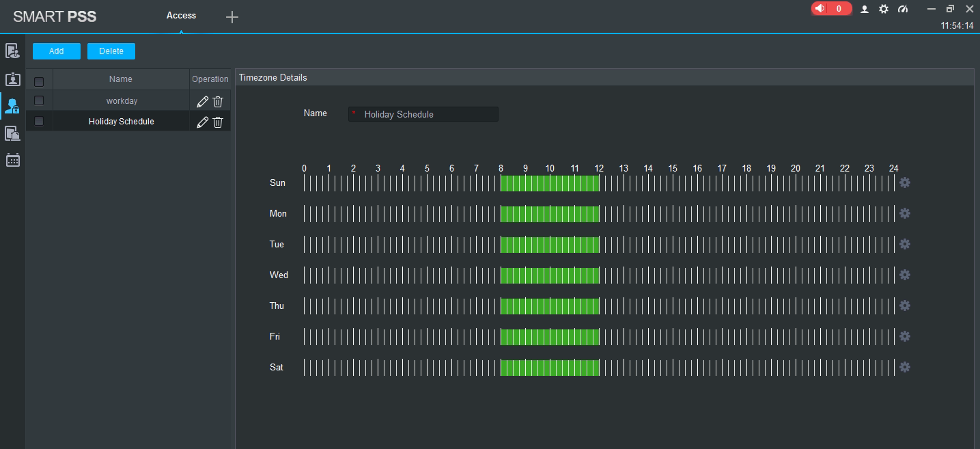Click the Delete button

pyautogui.click(x=111, y=51)
